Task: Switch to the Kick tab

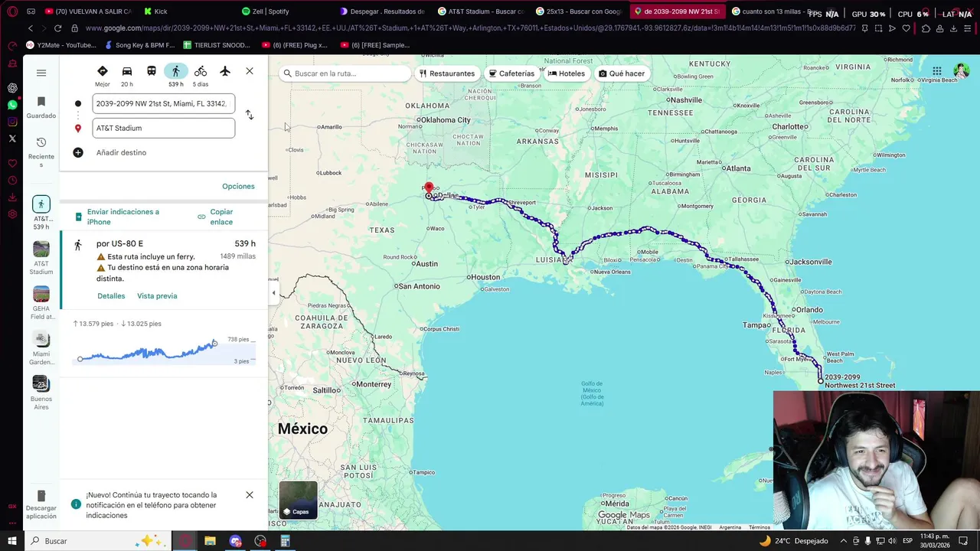Action: [x=161, y=11]
